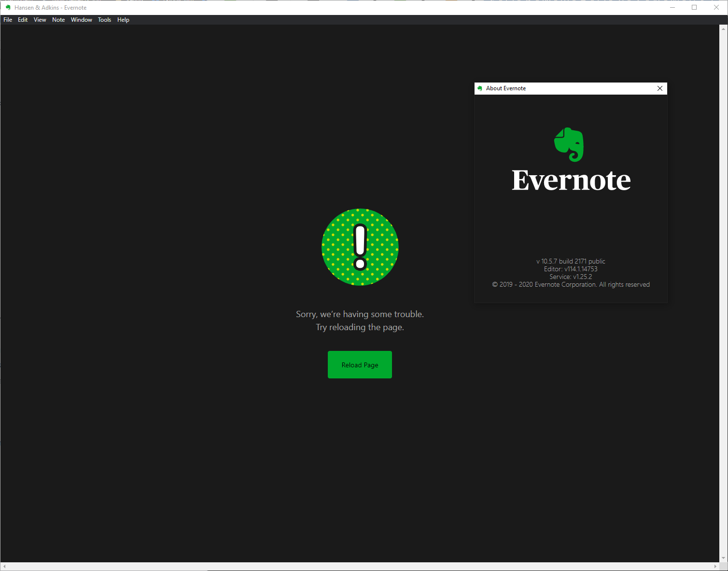Image resolution: width=728 pixels, height=571 pixels.
Task: Click the horizontal scrollbar right arrow
Action: coord(715,566)
